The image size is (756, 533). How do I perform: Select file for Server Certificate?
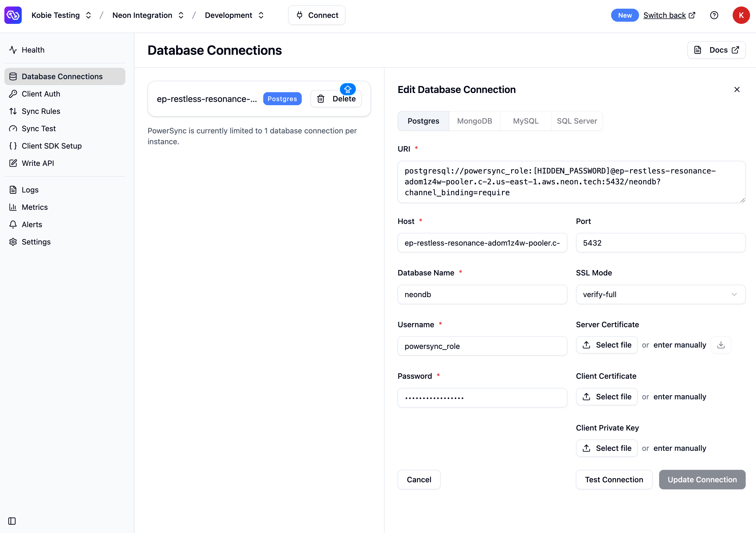pyautogui.click(x=606, y=345)
